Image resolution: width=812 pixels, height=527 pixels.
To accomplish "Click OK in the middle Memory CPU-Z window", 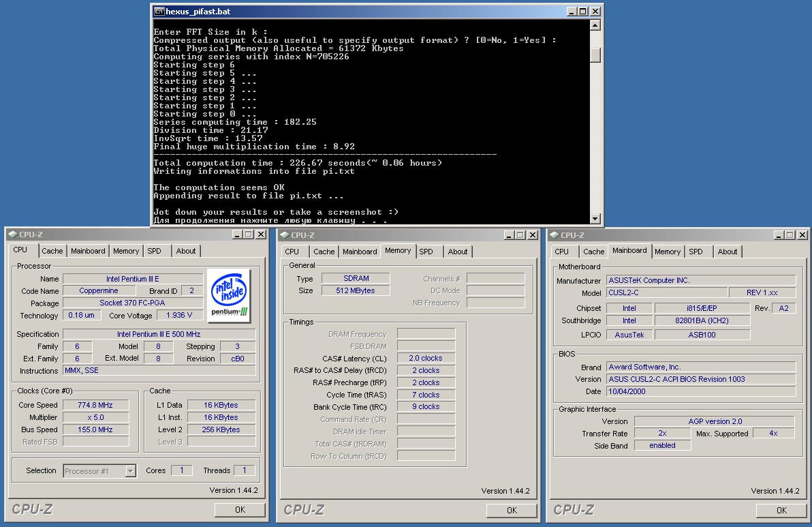I will 512,511.
